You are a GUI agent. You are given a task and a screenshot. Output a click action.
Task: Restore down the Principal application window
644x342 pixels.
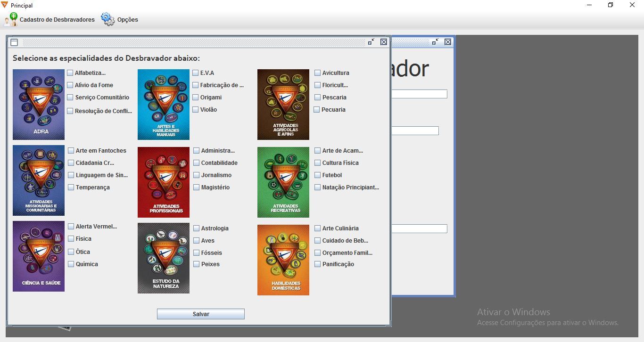[x=611, y=5]
